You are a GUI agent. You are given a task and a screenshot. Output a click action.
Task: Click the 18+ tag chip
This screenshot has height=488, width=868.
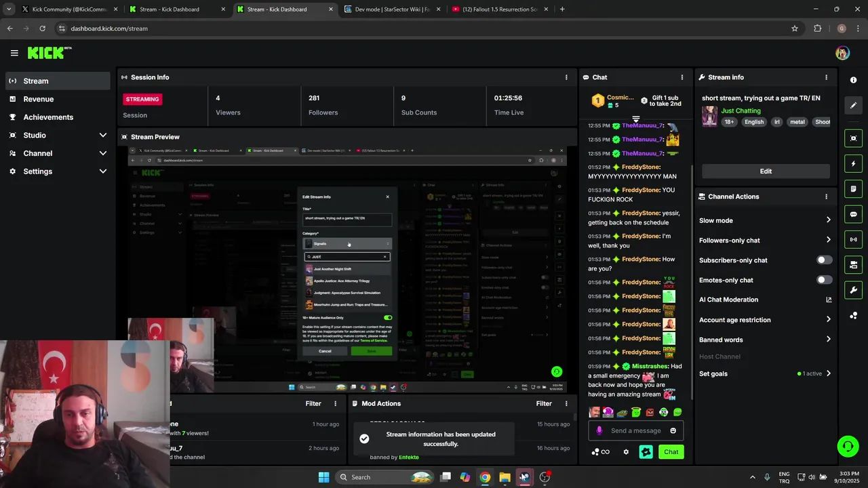729,122
